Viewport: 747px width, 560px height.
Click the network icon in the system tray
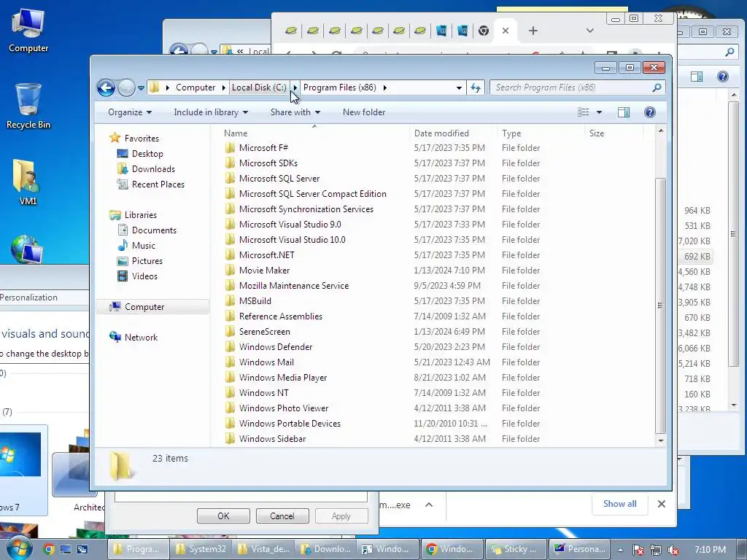(656, 550)
